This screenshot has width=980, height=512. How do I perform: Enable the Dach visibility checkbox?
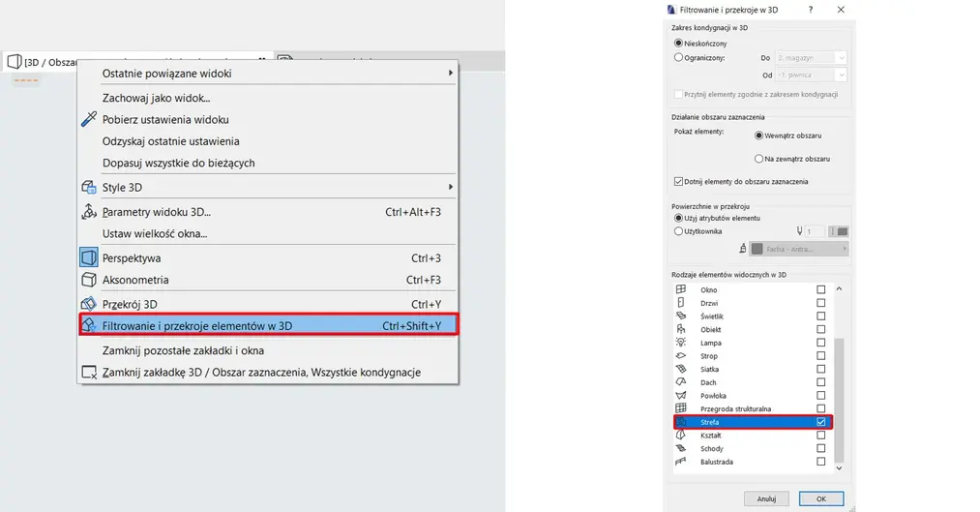pos(820,382)
